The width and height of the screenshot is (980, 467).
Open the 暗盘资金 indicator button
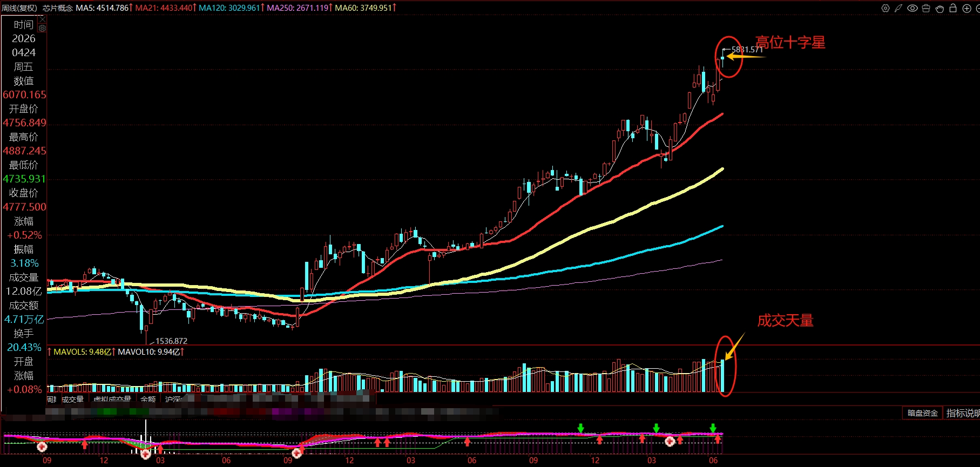coord(922,413)
